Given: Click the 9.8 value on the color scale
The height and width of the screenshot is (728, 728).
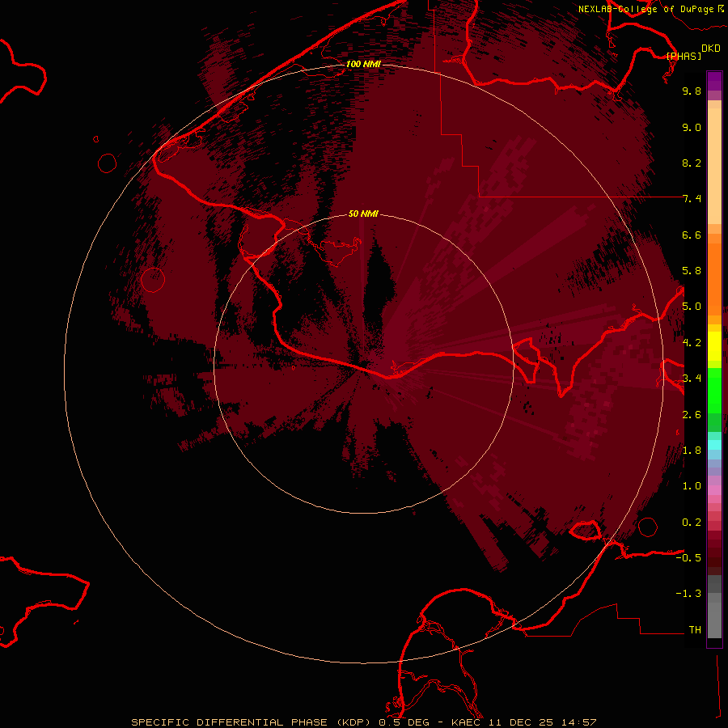Looking at the screenshot, I should pyautogui.click(x=692, y=91).
